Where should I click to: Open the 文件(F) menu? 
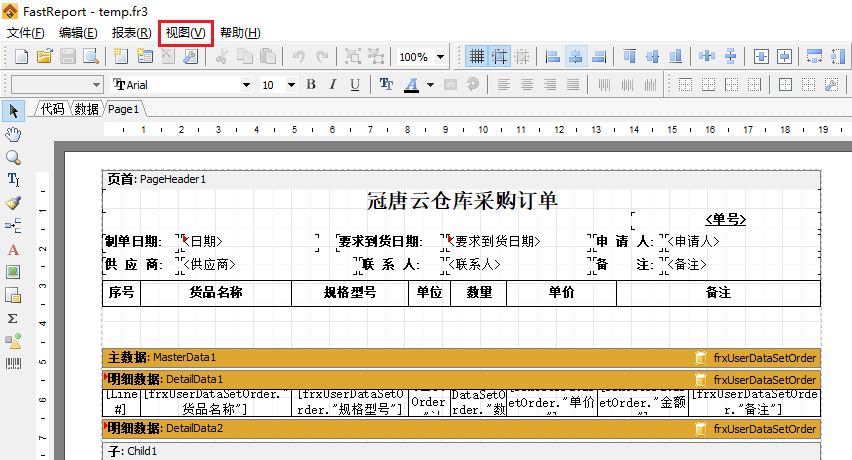coord(26,33)
